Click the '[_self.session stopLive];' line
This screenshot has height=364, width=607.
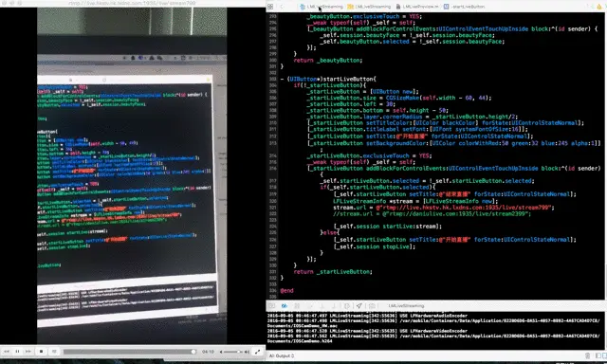click(x=374, y=246)
